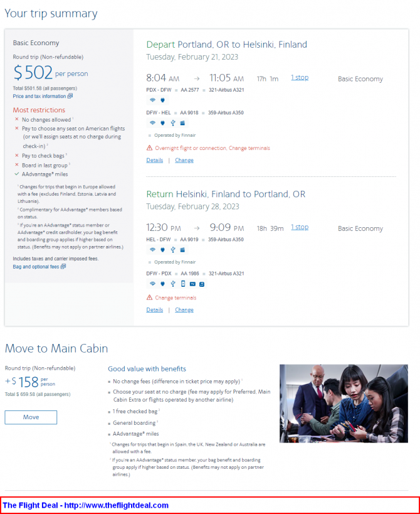420x514 pixels.
Task: Click the Main Cabin passengers photo
Action: [344, 404]
